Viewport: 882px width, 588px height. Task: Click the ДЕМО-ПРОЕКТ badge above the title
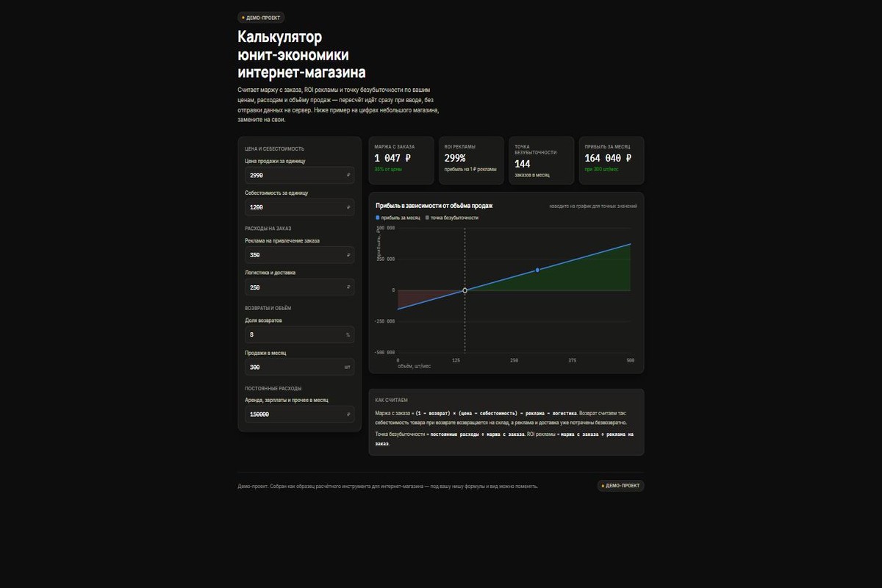[x=261, y=18]
